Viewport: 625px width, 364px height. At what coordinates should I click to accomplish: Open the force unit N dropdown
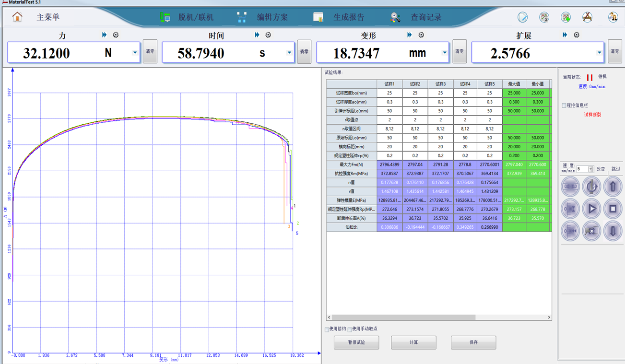tap(135, 53)
